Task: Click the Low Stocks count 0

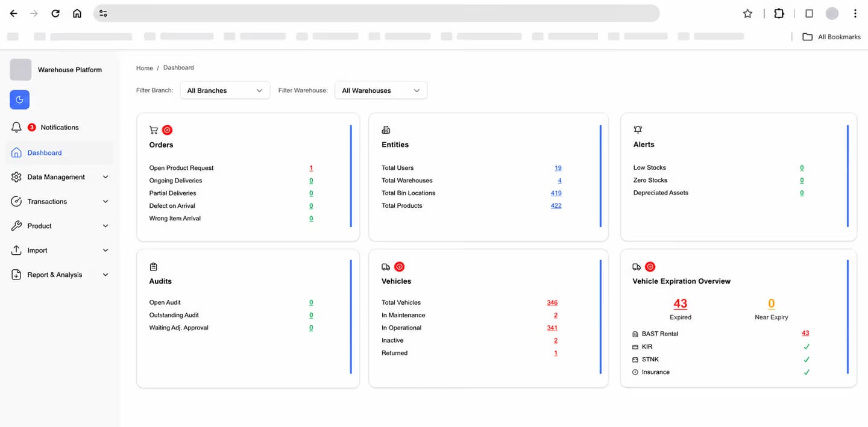Action: [802, 168]
